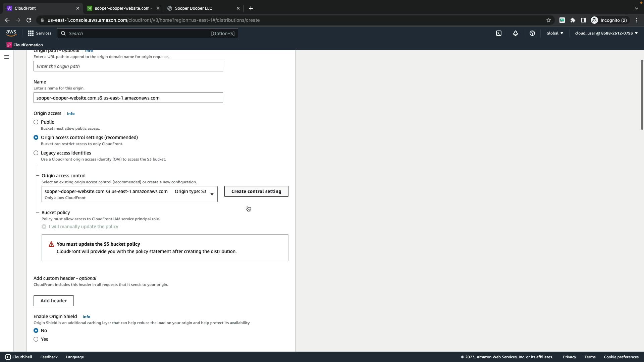Enable Origin Shield by selecting Yes
This screenshot has width=644, height=362.
click(36, 339)
